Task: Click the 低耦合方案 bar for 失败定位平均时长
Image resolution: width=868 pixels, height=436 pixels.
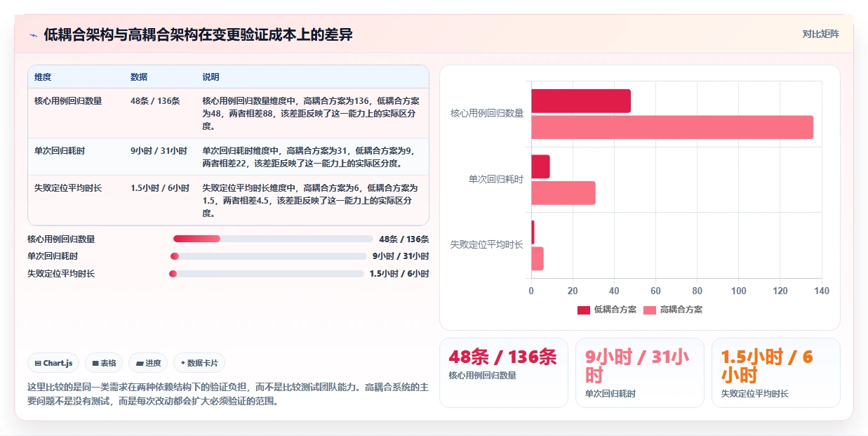Action: [533, 232]
